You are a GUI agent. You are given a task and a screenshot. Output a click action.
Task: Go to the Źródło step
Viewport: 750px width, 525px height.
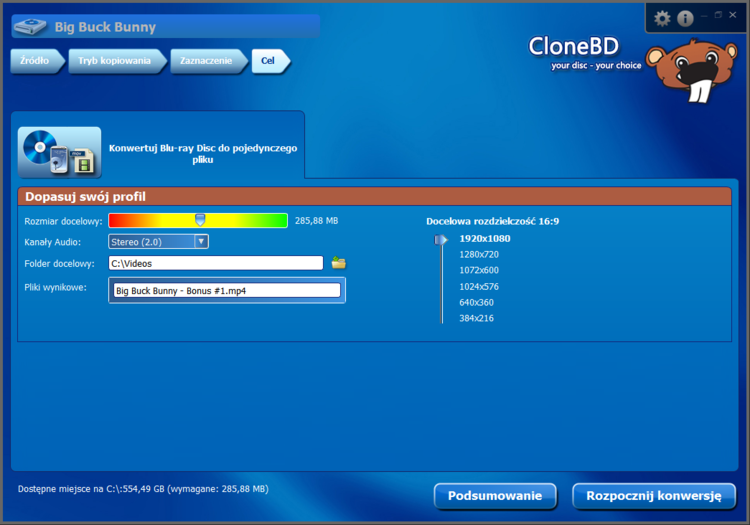pos(36,61)
